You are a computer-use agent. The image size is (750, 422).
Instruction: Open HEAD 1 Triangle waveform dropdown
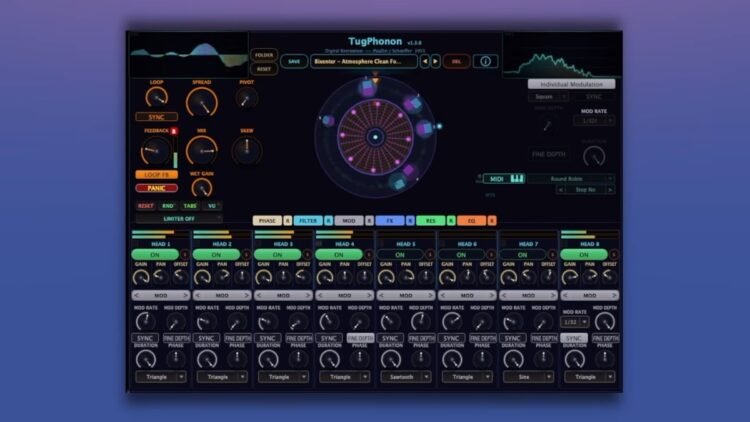161,377
